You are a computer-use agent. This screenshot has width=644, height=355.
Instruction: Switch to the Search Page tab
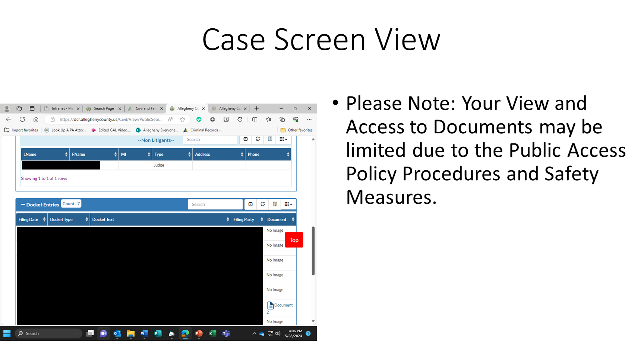click(104, 108)
